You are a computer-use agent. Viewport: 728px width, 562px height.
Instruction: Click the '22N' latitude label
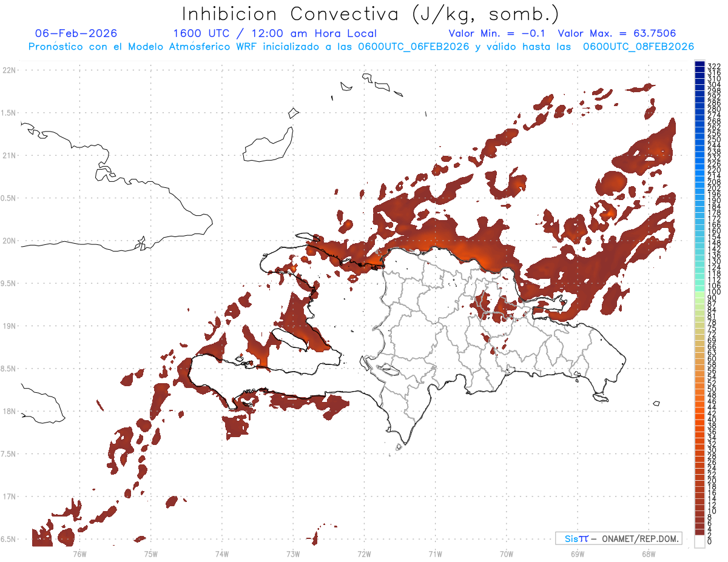(8, 70)
